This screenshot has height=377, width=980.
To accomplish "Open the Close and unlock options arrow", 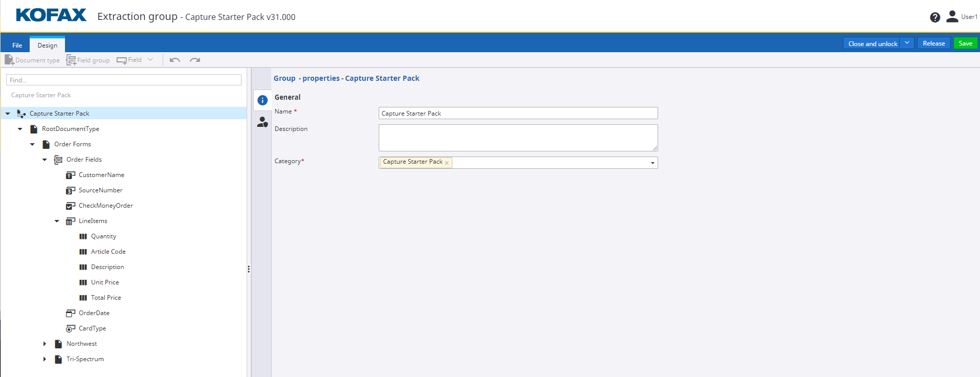I will pyautogui.click(x=907, y=43).
